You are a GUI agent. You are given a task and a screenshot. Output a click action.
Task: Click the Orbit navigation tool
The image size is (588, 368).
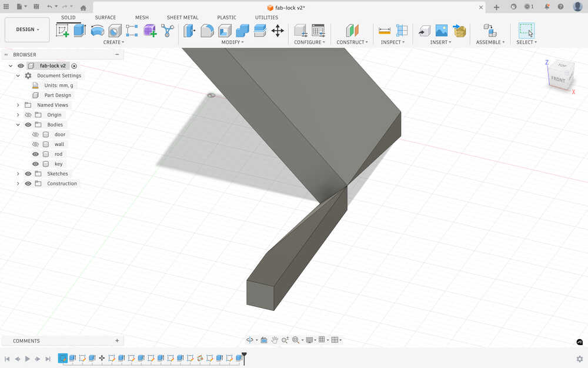[250, 340]
